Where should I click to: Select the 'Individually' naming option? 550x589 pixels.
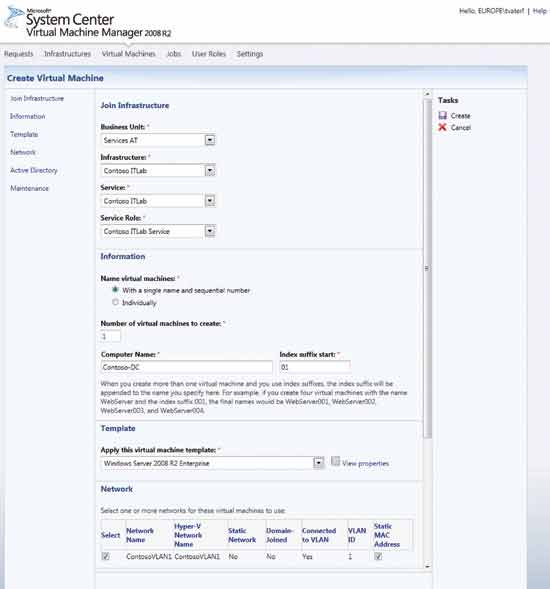[x=115, y=302]
